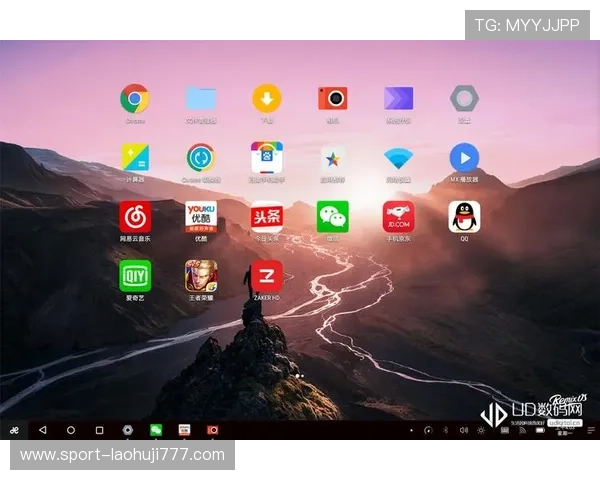Open the red Camera app
This screenshot has width=600, height=480.
(x=333, y=98)
